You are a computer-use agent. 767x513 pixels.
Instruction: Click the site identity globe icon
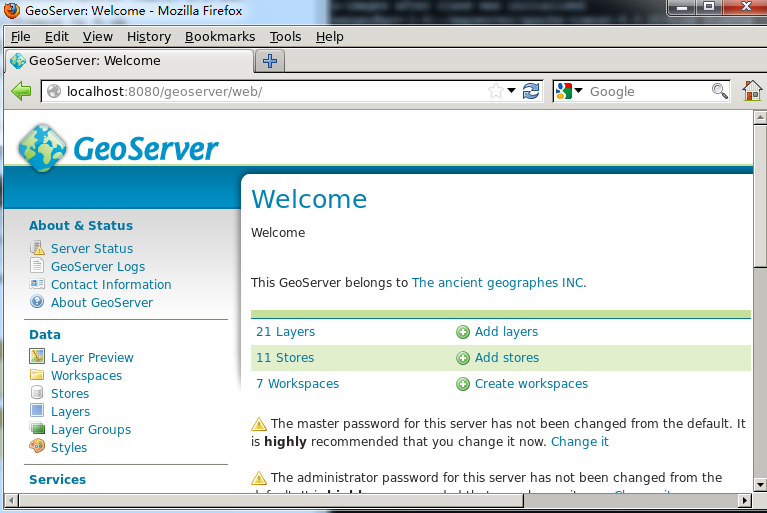[54, 91]
